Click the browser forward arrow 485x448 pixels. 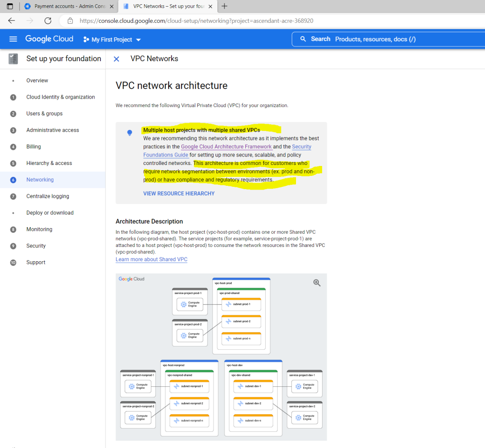tap(30, 21)
